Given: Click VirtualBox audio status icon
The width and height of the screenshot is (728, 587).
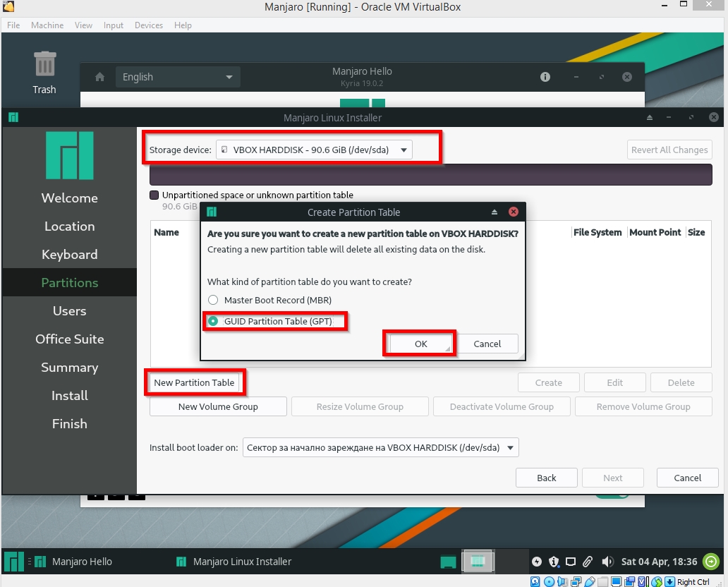Looking at the screenshot, I should tap(562, 581).
